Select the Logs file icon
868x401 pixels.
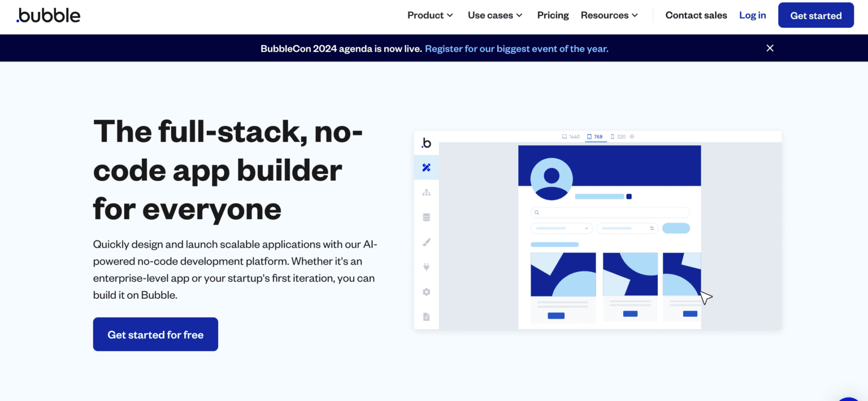point(426,317)
